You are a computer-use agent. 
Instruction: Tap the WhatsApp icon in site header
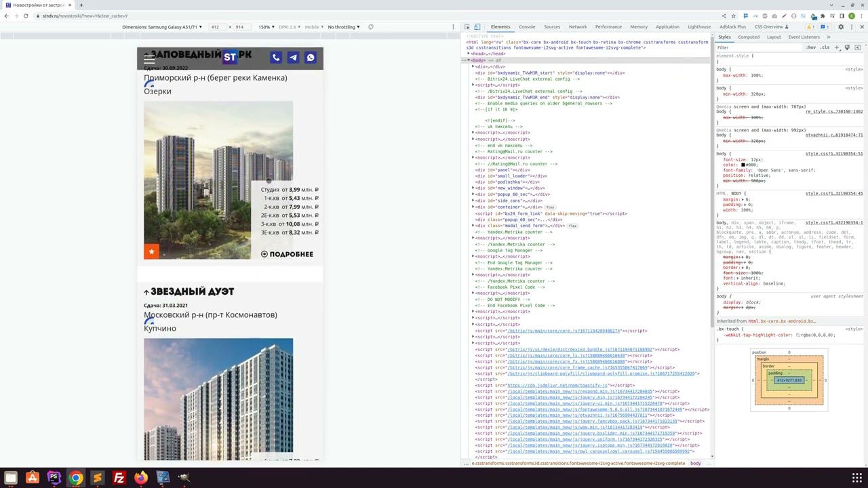point(311,58)
